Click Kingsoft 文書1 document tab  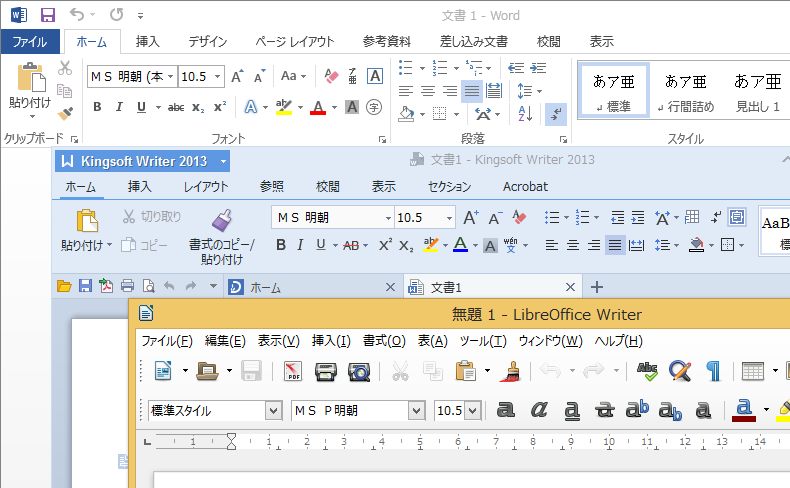point(493,287)
